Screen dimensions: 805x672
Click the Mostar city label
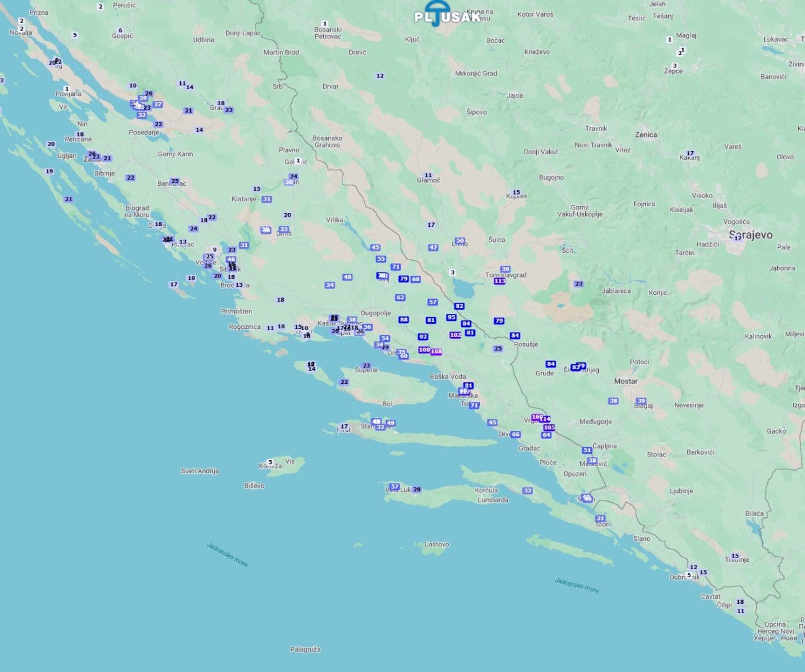(x=625, y=382)
